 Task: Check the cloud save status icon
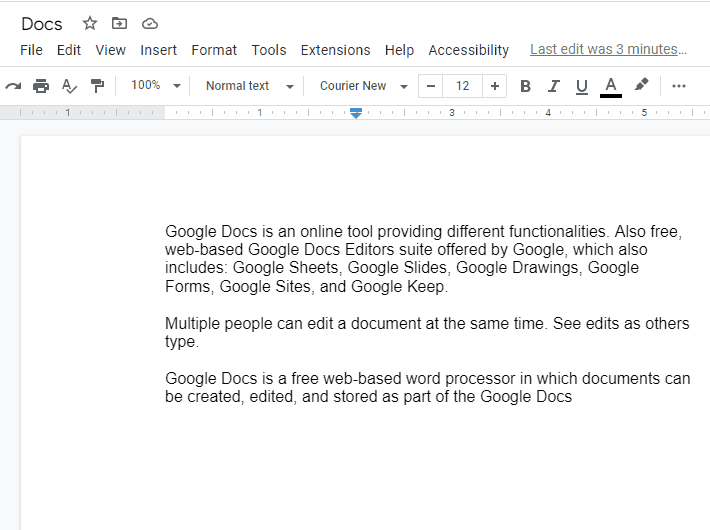point(150,24)
